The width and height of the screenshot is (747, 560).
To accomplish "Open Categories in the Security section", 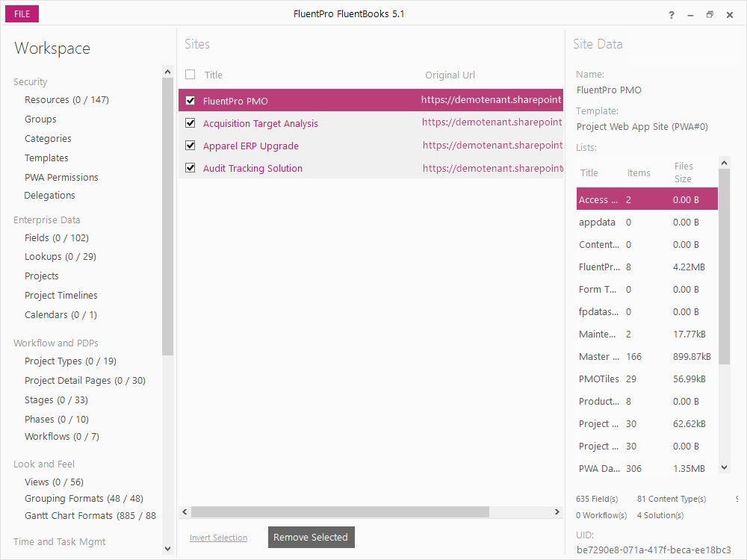I will point(48,139).
